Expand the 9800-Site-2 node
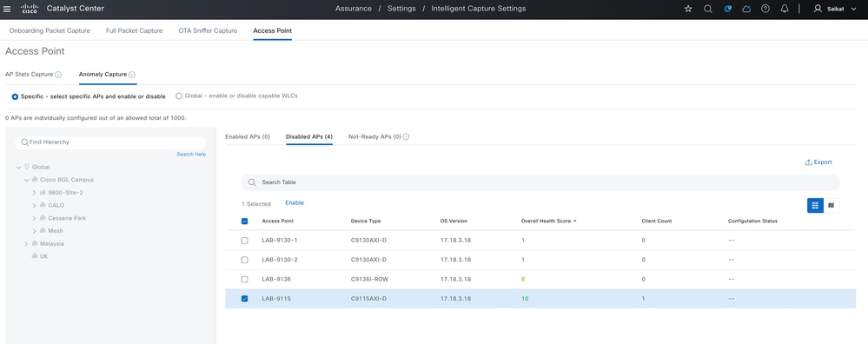The height and width of the screenshot is (344, 868). [35, 193]
